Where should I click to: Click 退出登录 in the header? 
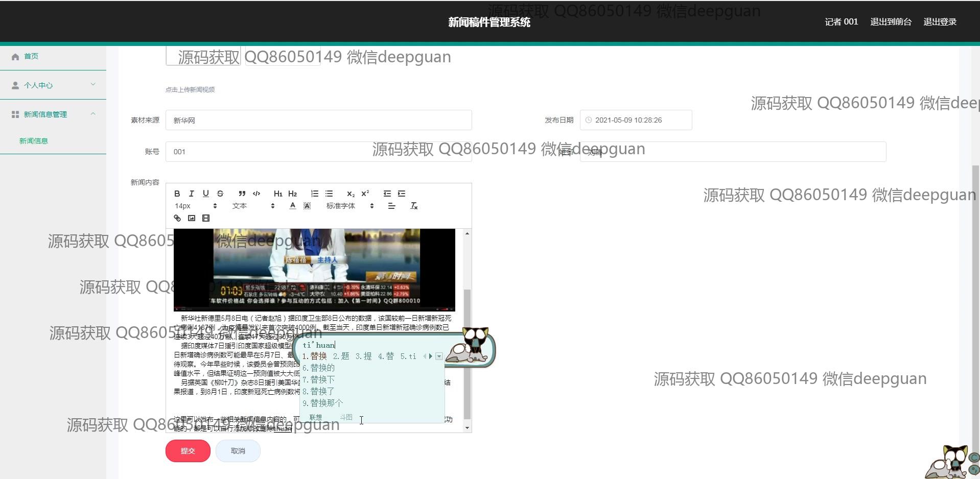click(940, 22)
